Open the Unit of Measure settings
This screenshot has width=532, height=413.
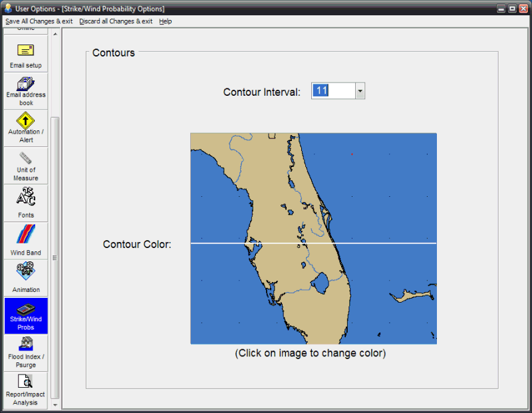point(25,165)
